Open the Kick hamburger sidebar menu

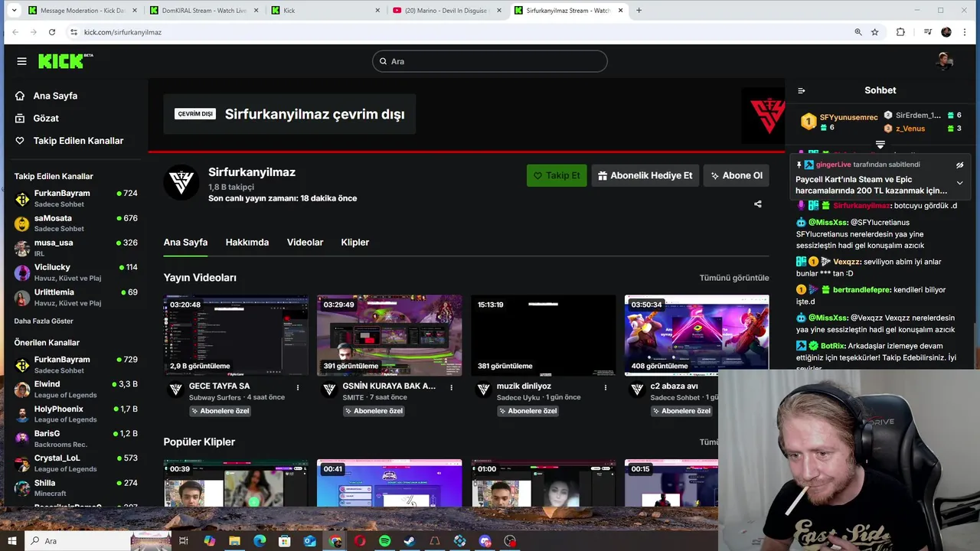21,61
